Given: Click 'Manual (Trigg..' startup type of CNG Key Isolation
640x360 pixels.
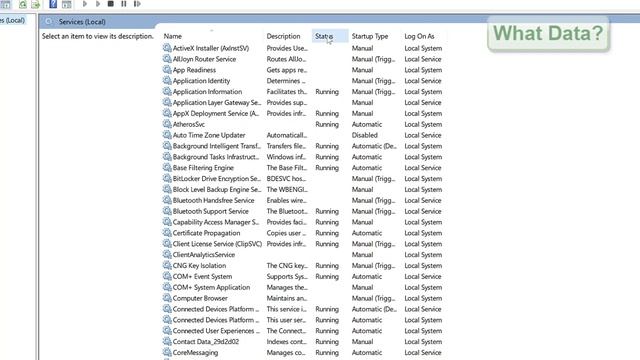Looking at the screenshot, I should pos(373,266).
